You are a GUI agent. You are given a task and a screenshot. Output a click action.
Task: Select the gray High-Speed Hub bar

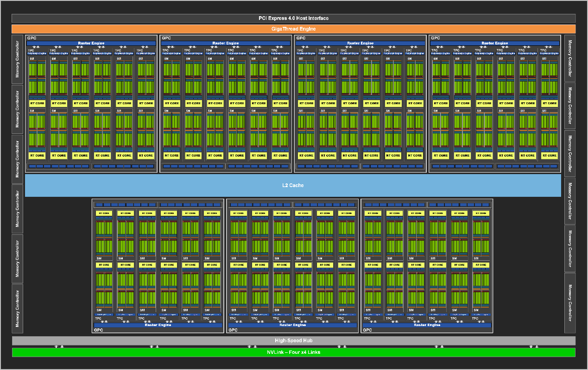[294, 341]
